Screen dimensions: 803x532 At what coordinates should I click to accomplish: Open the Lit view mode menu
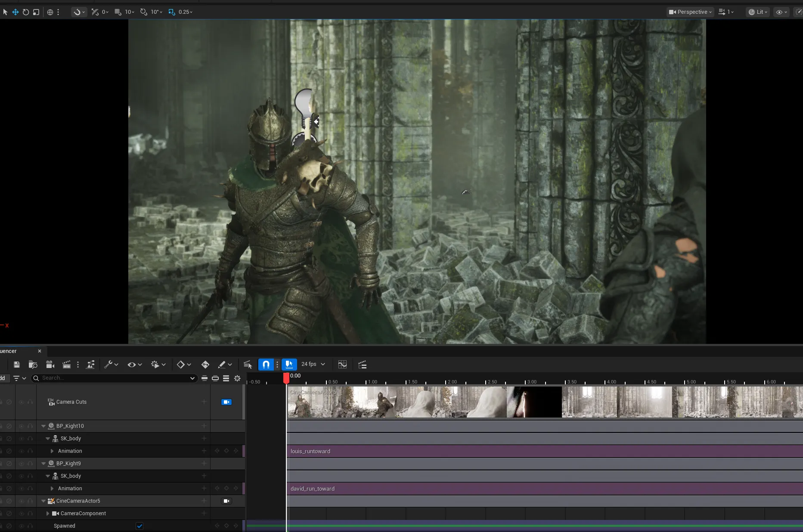[x=757, y=12]
